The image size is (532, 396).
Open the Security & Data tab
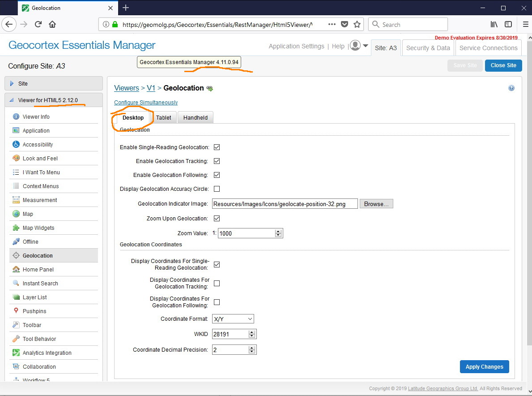pyautogui.click(x=428, y=48)
